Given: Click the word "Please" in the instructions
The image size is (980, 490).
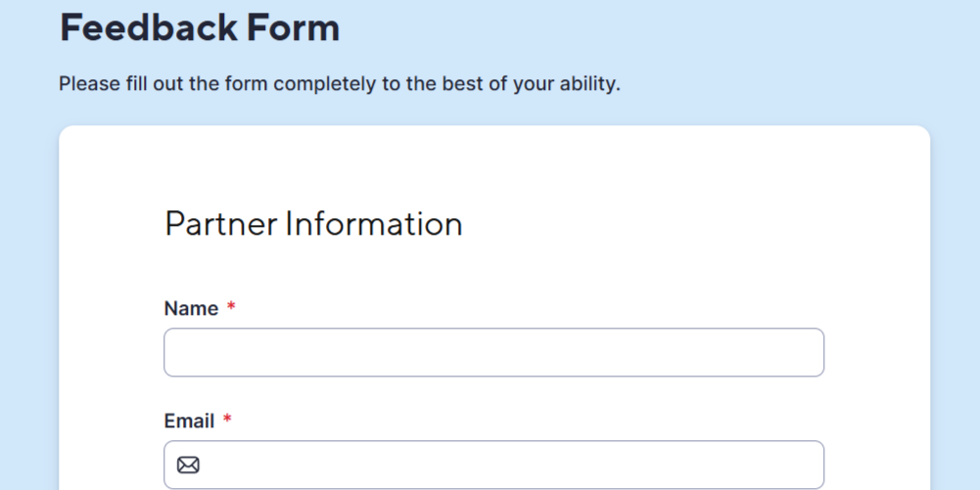Looking at the screenshot, I should pyautogui.click(x=89, y=84).
